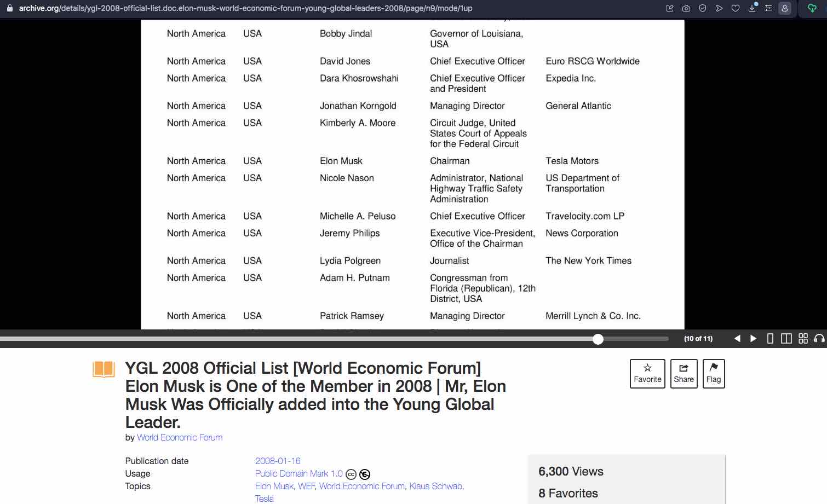The image size is (827, 504).
Task: Click 'Dara Khosrowshahi' in document
Action: [359, 78]
